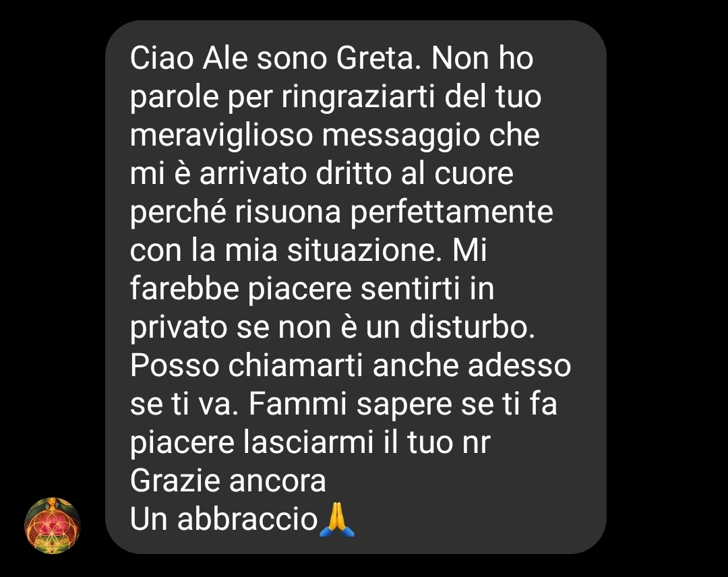The width and height of the screenshot is (728, 577).
Task: Open the sender's mandala profile avatar
Action: (x=53, y=526)
